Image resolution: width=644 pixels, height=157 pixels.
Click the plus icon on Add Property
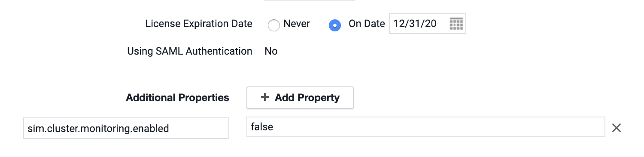point(265,98)
